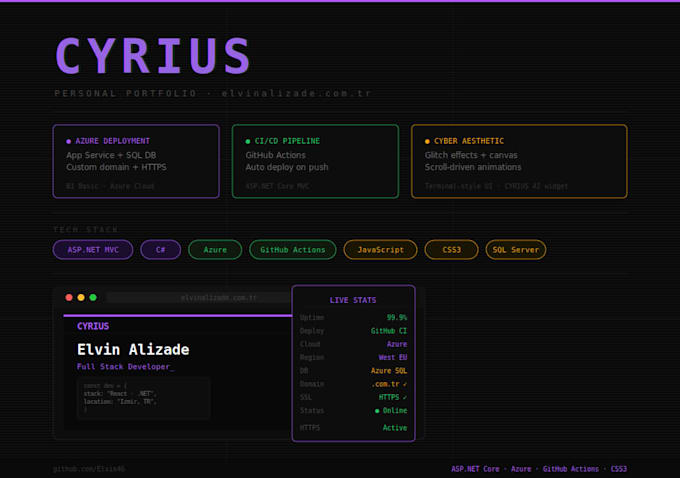Click the purple dot beside AZURE DEPLOYMENT
Screen dimensions: 680x478
pyautogui.click(x=69, y=141)
